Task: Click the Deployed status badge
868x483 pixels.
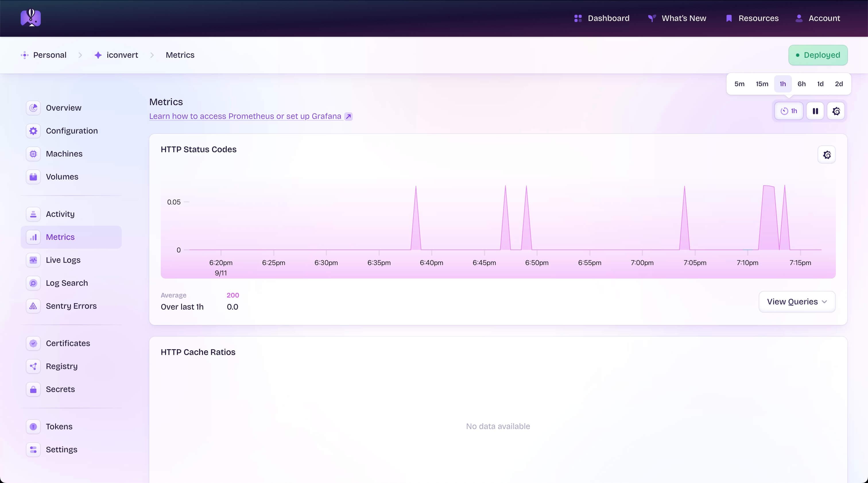Action: [x=818, y=55]
